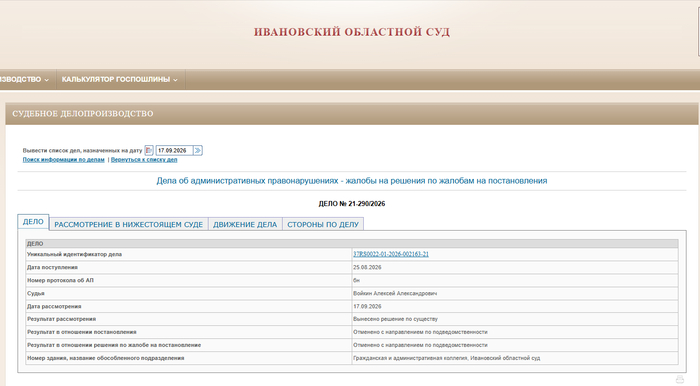
Task: Click the Ивановский областной суд title
Action: (x=352, y=32)
